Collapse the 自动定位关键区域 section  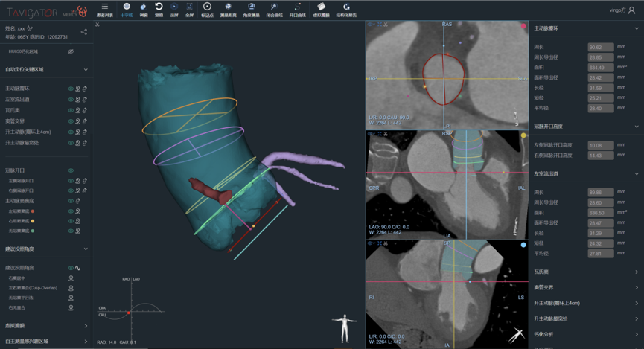click(86, 70)
